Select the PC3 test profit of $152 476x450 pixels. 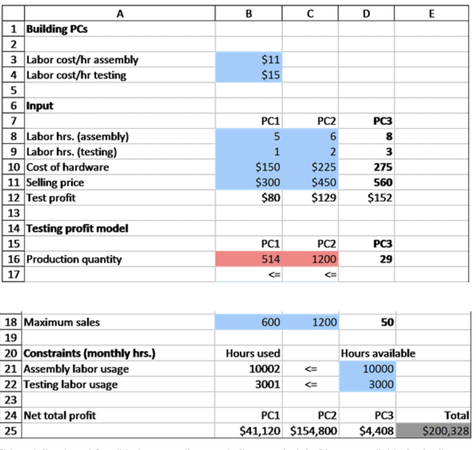pos(366,198)
